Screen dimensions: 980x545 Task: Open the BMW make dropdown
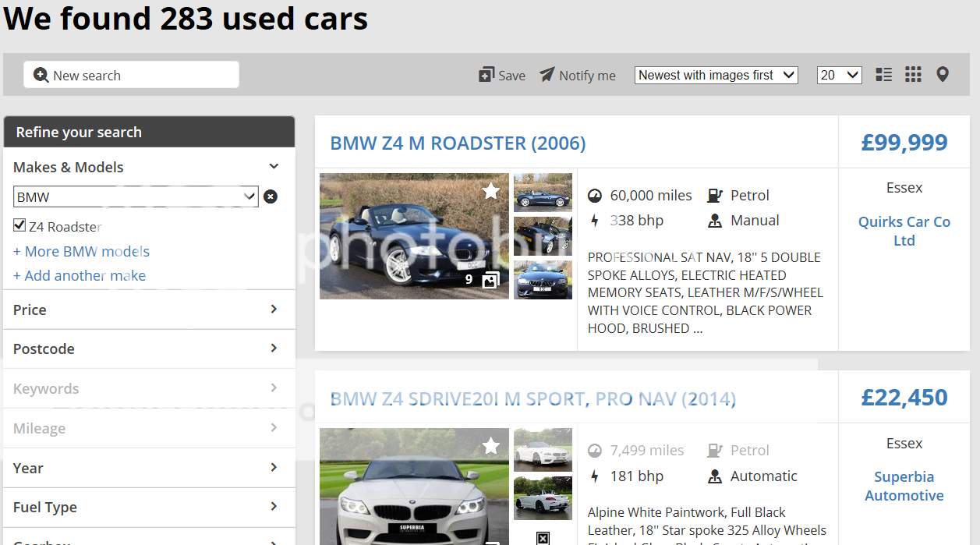pyautogui.click(x=136, y=196)
